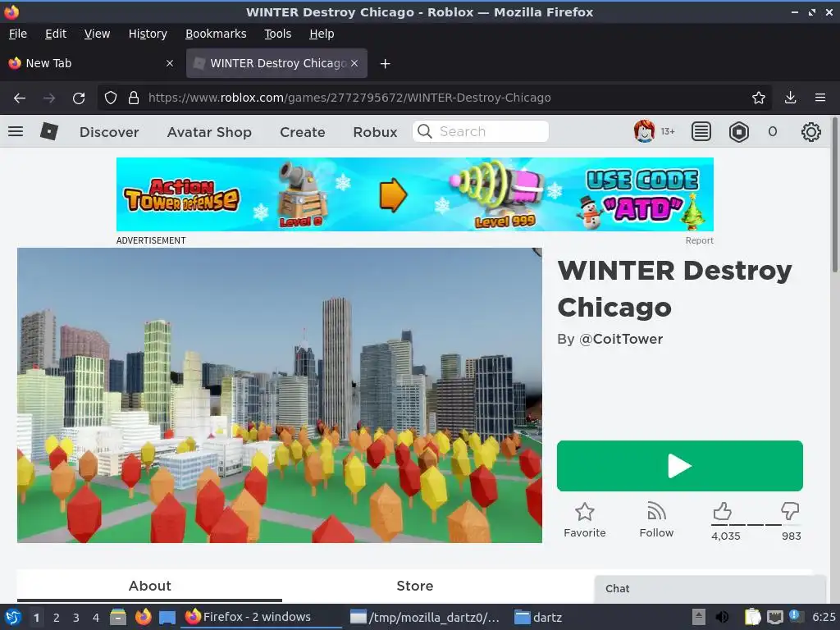Go to the Discover page

(109, 132)
